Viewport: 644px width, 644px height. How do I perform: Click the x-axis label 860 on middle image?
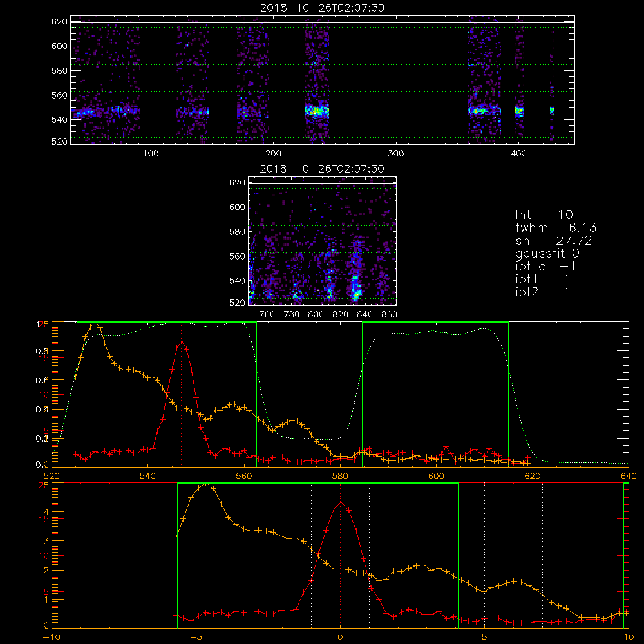click(x=390, y=314)
